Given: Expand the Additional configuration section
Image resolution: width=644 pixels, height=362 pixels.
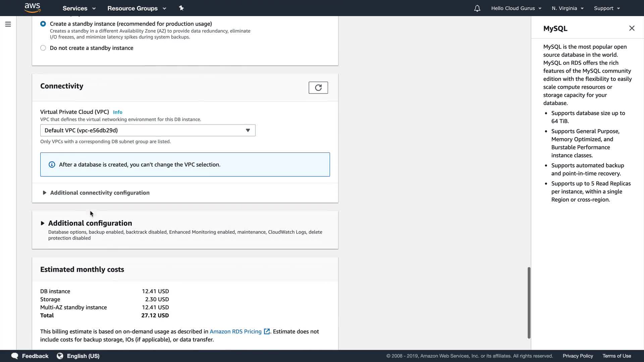Looking at the screenshot, I should tap(90, 223).
